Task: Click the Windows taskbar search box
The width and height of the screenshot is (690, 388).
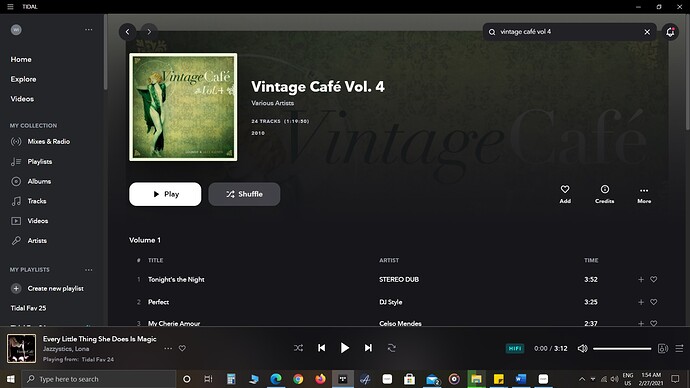Action: tap(99, 379)
